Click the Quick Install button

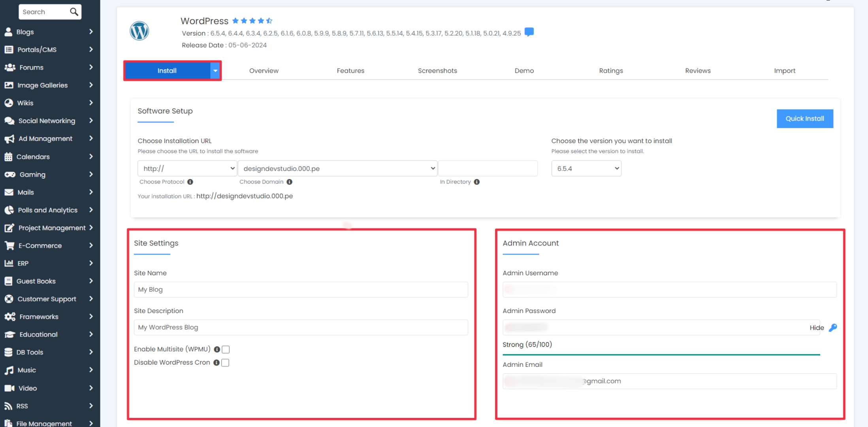(x=805, y=119)
